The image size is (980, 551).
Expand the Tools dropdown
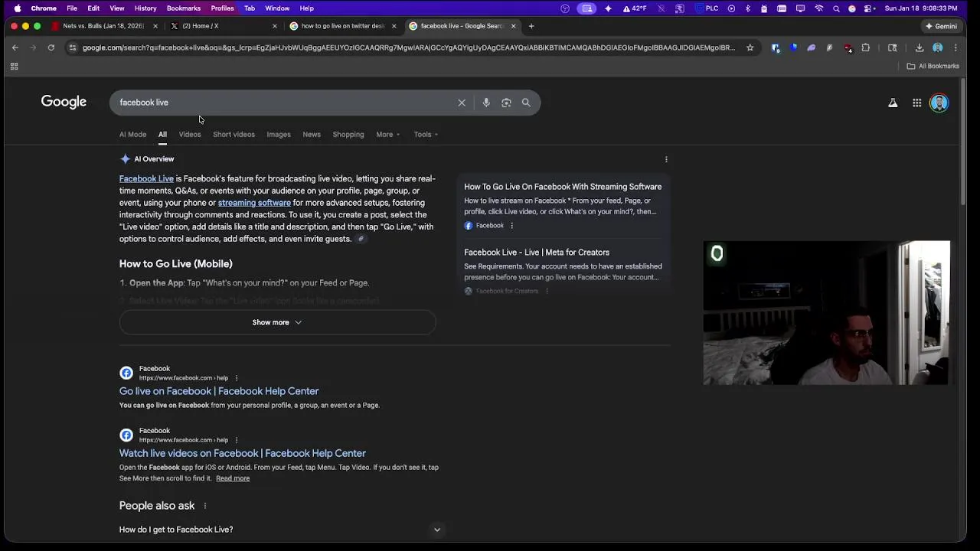426,135
